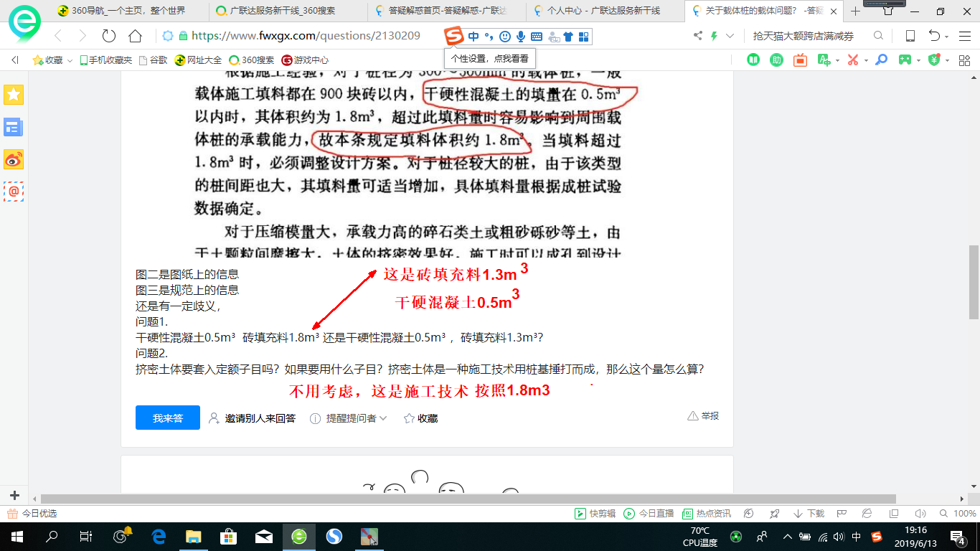
Task: Open the sidebar favorites star icon
Action: coord(14,94)
